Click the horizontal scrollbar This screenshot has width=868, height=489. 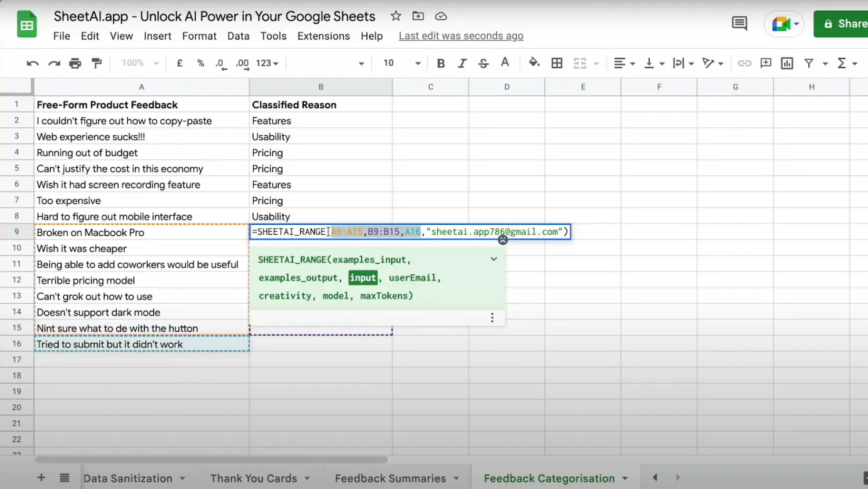click(211, 459)
